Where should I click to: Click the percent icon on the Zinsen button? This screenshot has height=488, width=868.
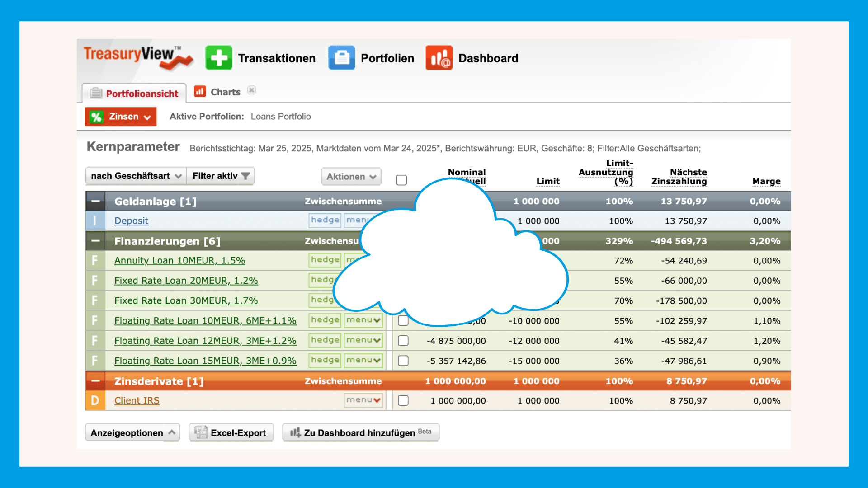97,116
